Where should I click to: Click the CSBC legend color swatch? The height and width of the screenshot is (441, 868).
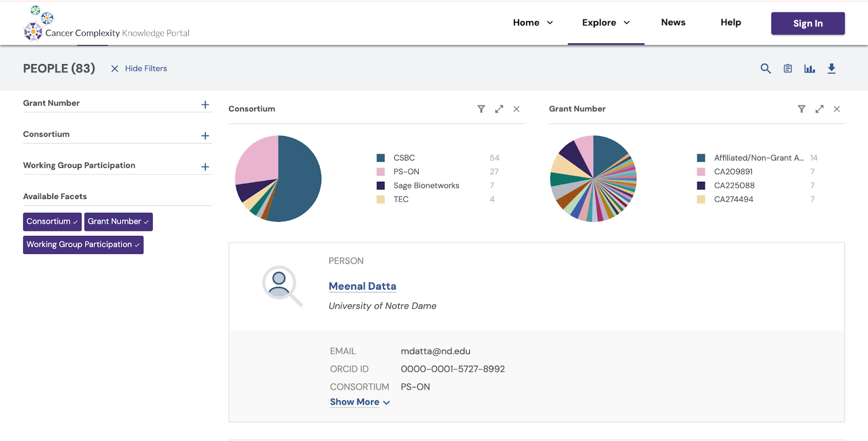381,158
